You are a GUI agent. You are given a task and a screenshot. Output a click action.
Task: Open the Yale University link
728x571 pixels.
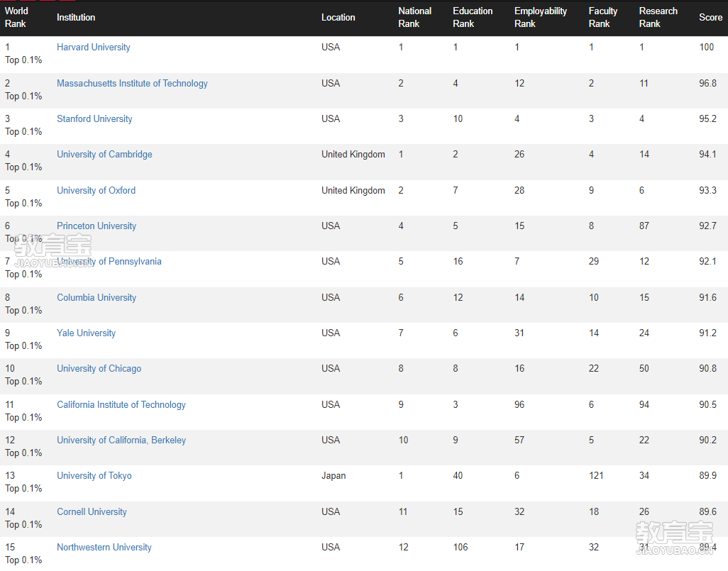click(x=86, y=333)
